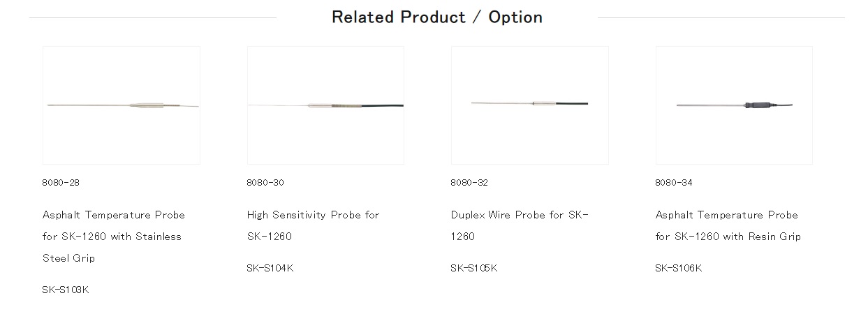Image resolution: width=868 pixels, height=314 pixels.
Task: Open the High Sensitivity Probe product image
Action: (x=325, y=105)
